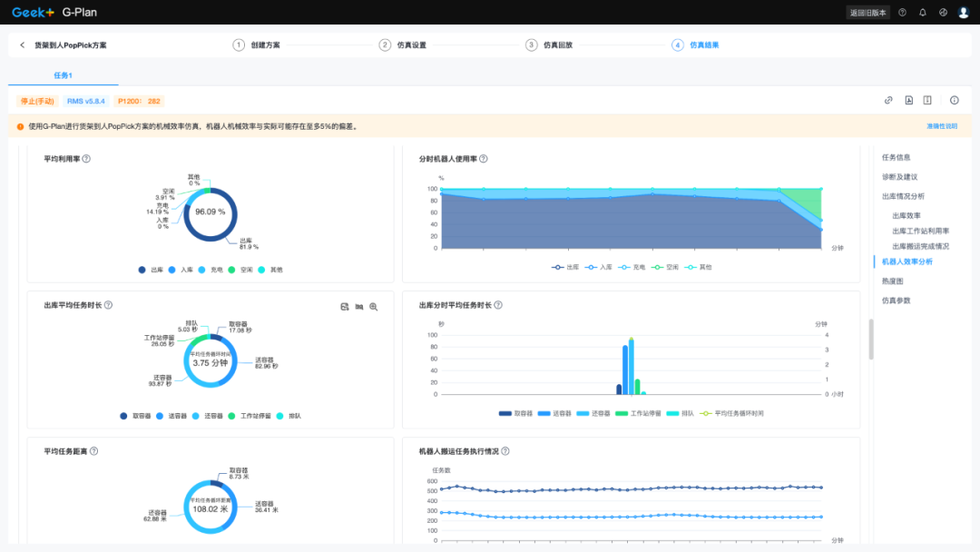The width and height of the screenshot is (980, 552).
Task: Switch to the 任务1 tab
Action: click(x=63, y=75)
